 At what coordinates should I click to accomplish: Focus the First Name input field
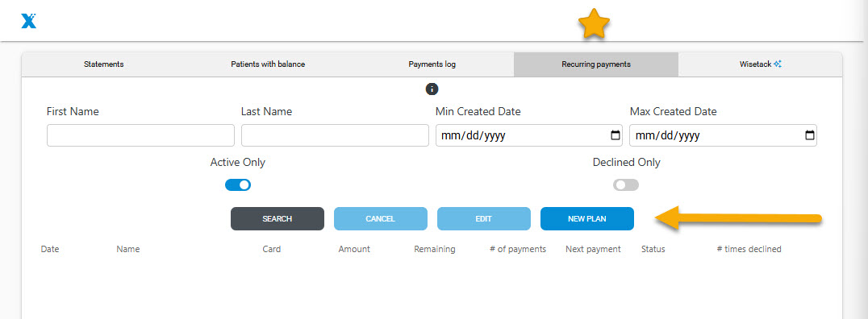[x=140, y=135]
